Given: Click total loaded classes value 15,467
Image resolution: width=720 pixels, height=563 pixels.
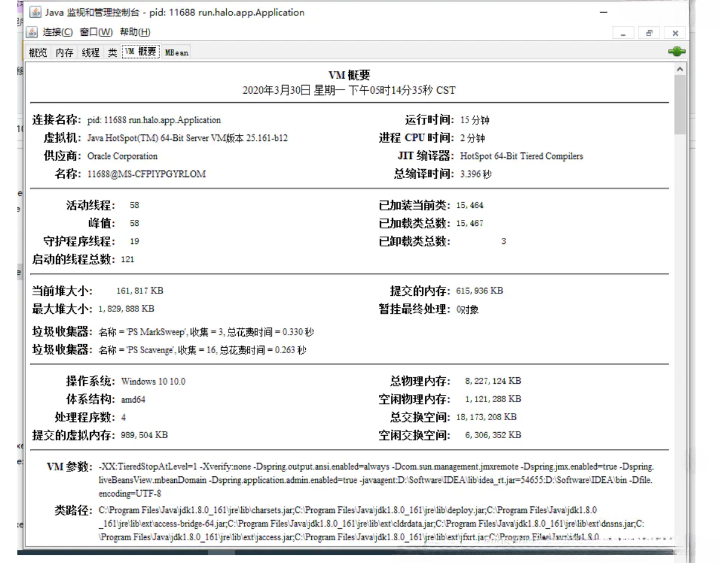Looking at the screenshot, I should coord(469,223).
